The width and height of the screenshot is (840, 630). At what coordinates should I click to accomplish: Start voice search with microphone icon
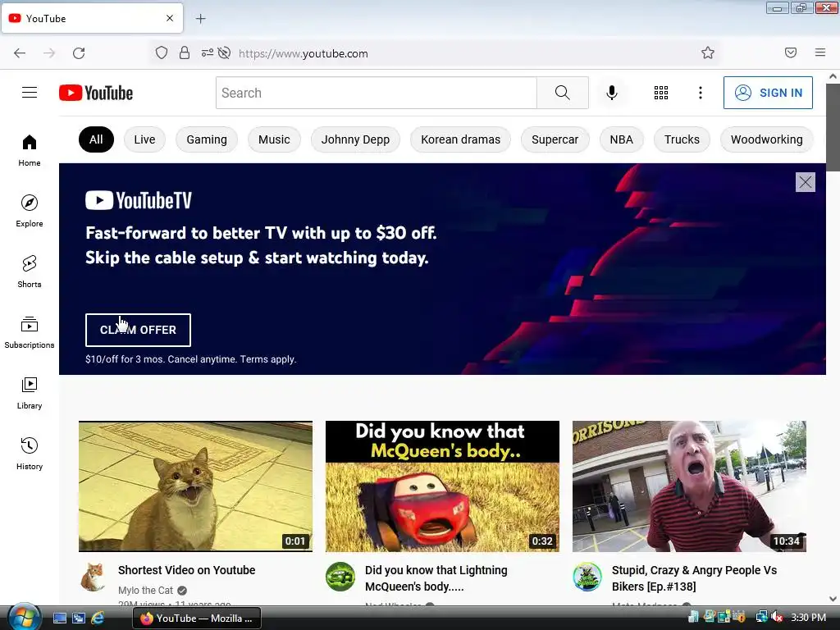(x=611, y=93)
